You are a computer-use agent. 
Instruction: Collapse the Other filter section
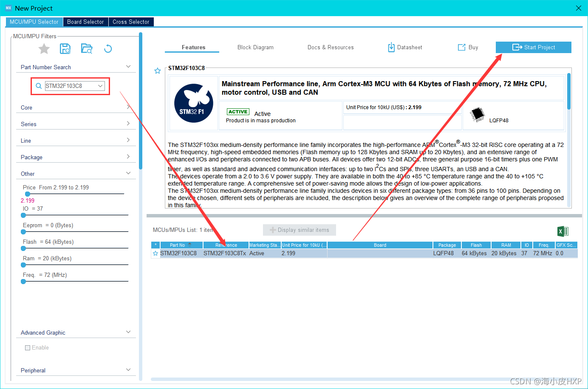pos(128,173)
